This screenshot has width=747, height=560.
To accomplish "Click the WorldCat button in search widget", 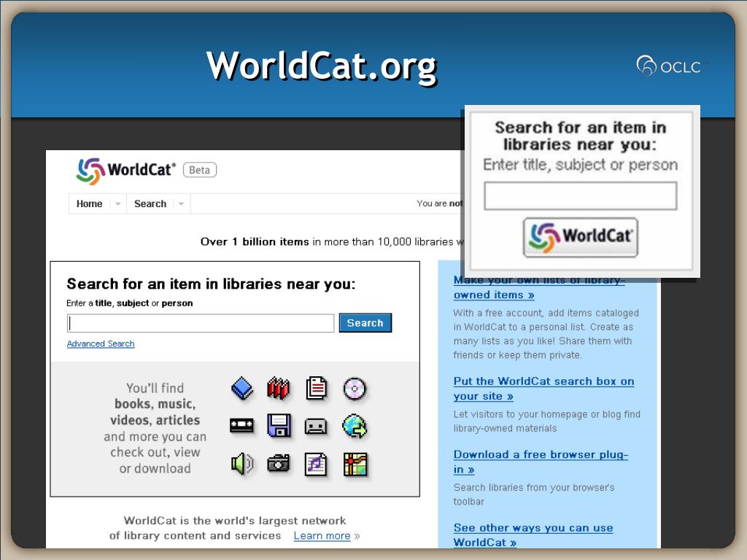I will coord(580,237).
